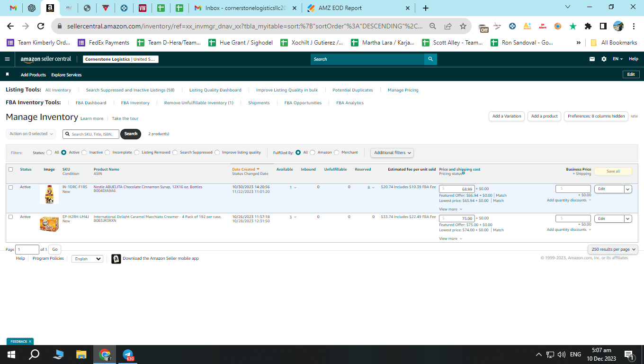Viewport: 644px width, 364px height.
Task: Open the Edit dropdown arrow for International Delight
Action: tap(628, 219)
